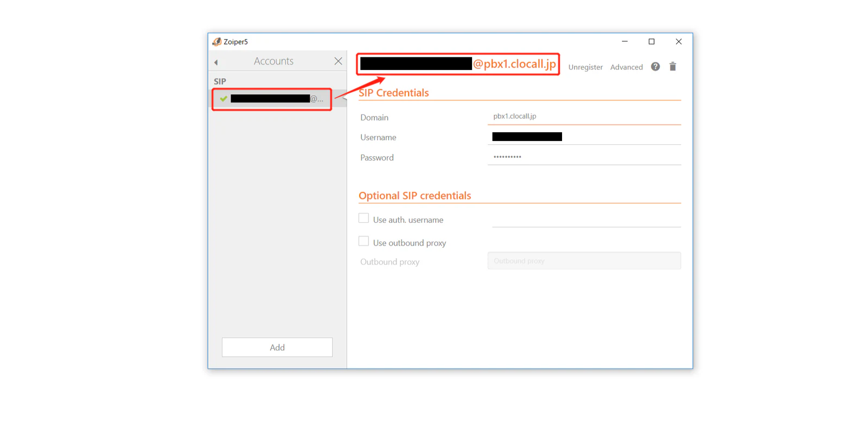This screenshot has height=425, width=868.
Task: Click the account name header at top
Action: point(458,64)
